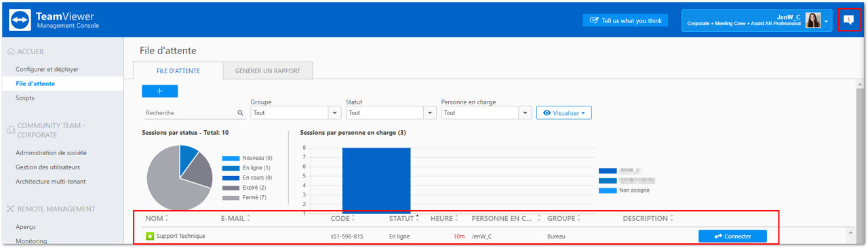Open the Visualiser dropdown menu

(x=564, y=113)
